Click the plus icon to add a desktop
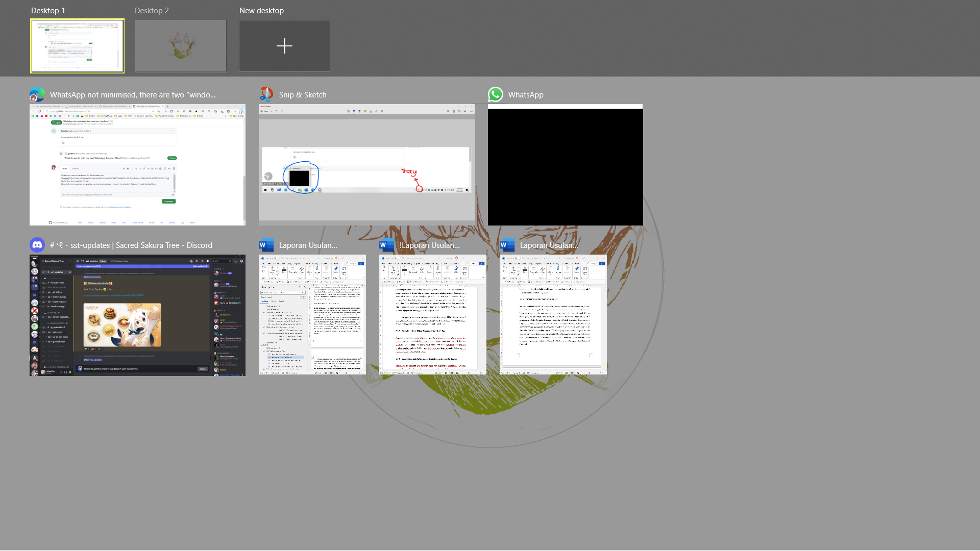The width and height of the screenshot is (980, 551). coord(284,46)
